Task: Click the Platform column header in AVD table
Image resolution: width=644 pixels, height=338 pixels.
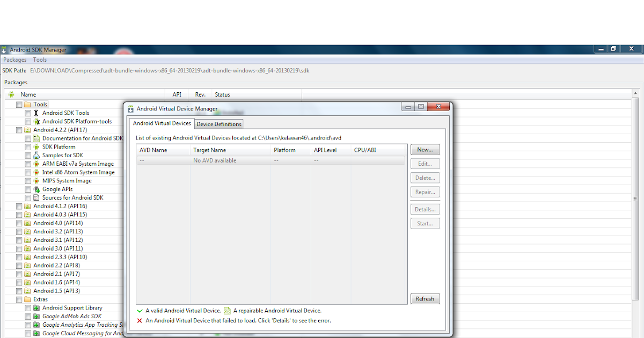Action: coord(291,150)
